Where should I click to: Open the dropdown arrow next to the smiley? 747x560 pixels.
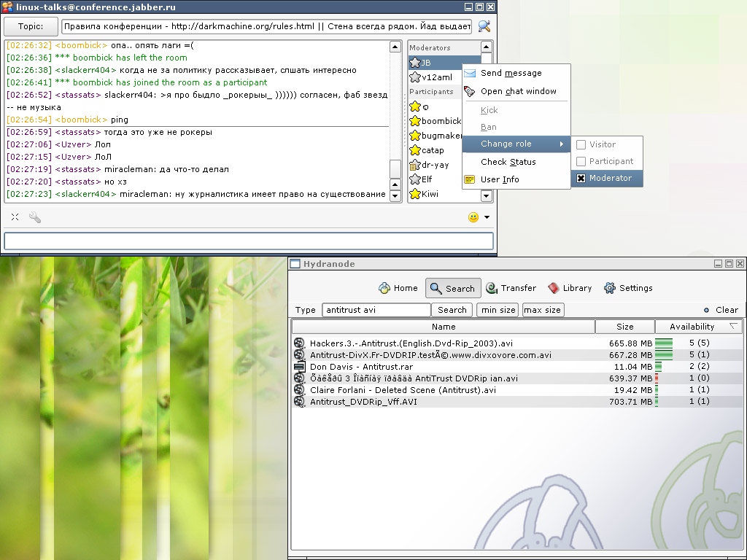coord(487,217)
